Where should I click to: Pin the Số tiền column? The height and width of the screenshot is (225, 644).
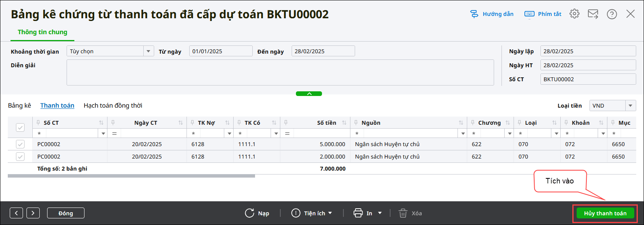pyautogui.click(x=286, y=122)
